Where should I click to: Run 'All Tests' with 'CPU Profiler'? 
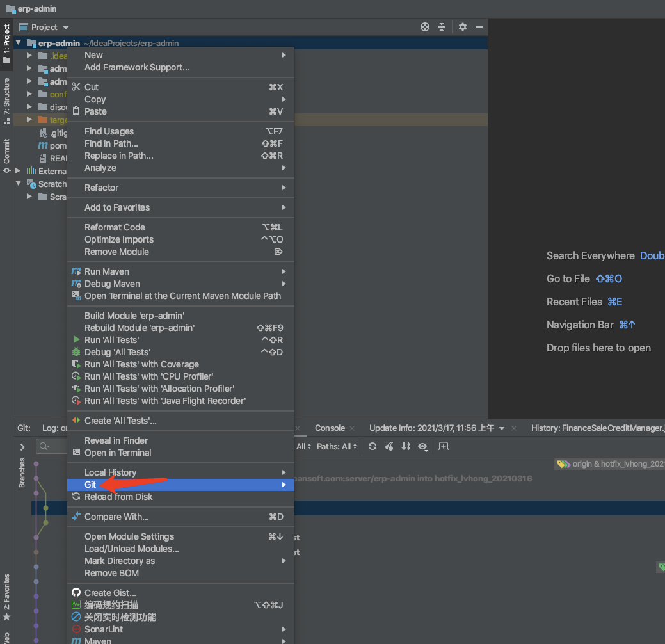coord(180,376)
